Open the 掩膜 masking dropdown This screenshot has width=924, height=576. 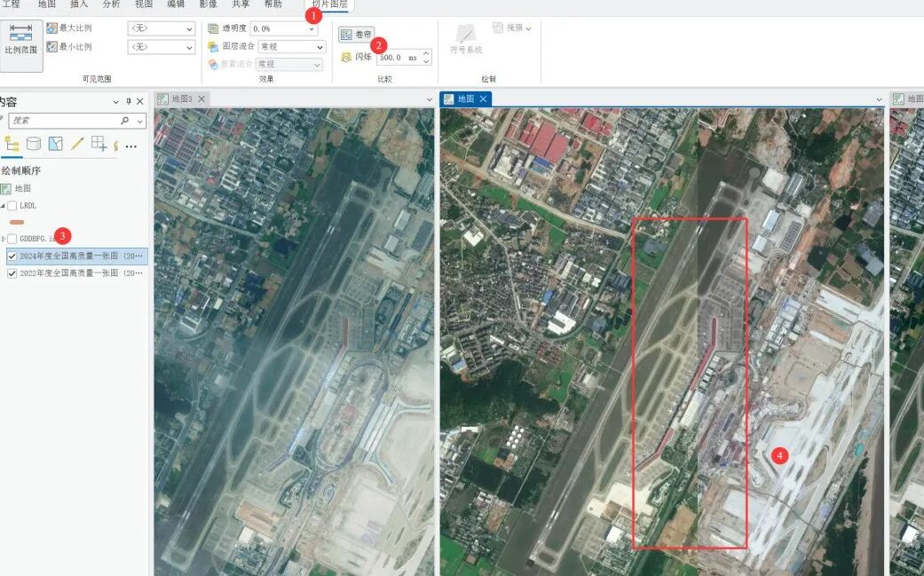(x=512, y=28)
